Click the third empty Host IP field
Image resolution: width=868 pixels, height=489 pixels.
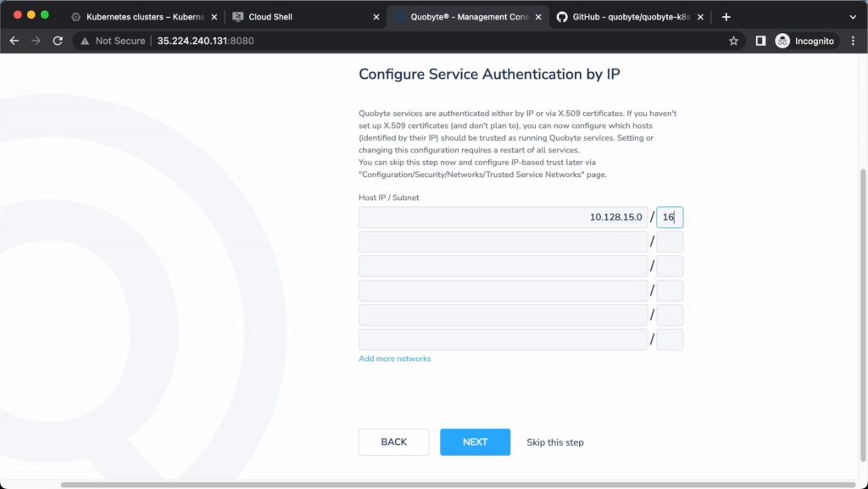(x=504, y=266)
